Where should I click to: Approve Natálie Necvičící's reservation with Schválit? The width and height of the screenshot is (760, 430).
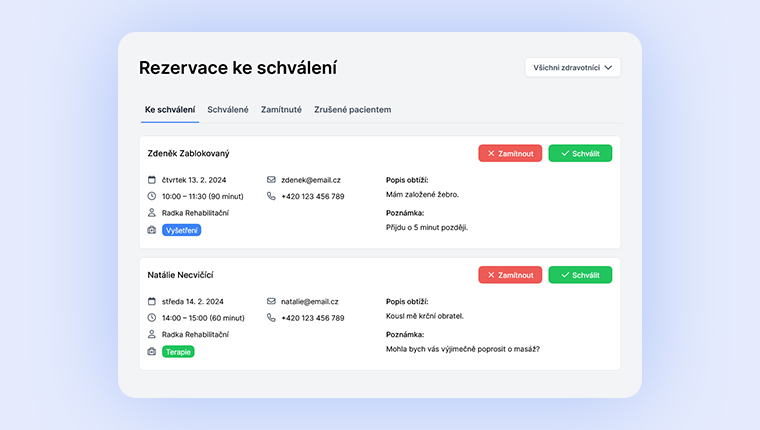click(580, 275)
